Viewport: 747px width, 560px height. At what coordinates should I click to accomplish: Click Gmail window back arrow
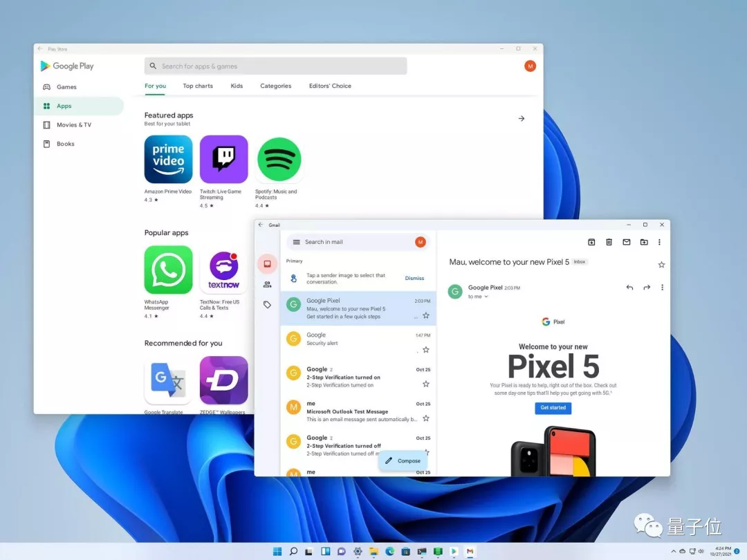[261, 225]
